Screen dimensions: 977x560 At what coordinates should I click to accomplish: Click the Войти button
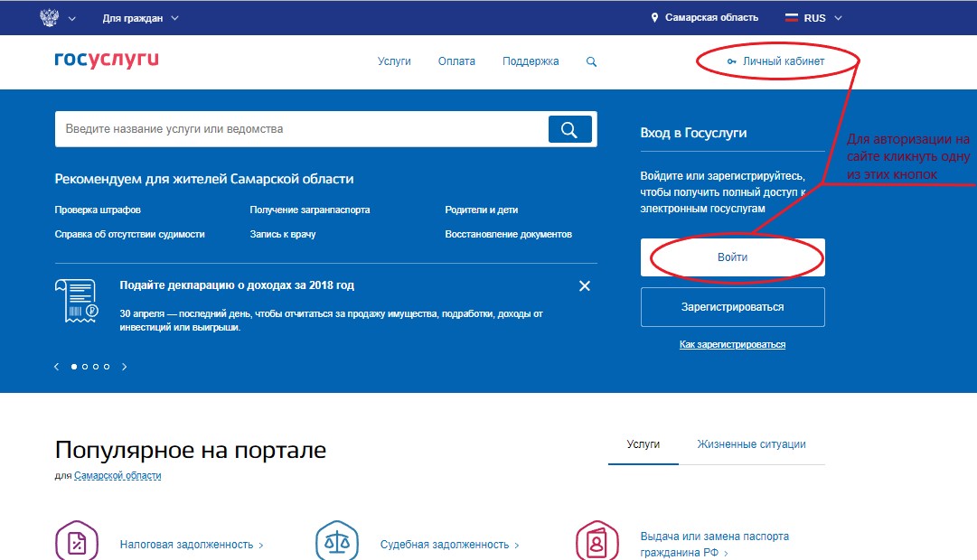click(732, 257)
